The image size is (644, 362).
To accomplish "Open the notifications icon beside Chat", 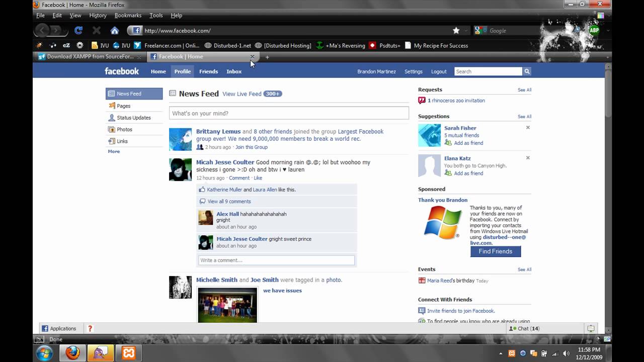I will [x=591, y=328].
